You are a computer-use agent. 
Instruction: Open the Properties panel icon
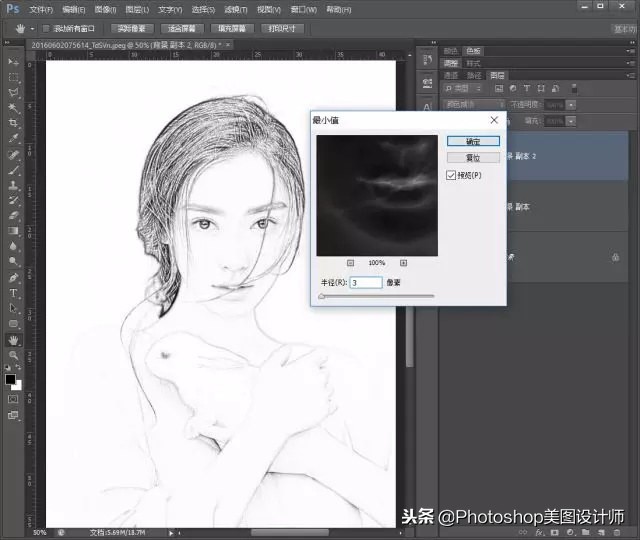tap(427, 83)
